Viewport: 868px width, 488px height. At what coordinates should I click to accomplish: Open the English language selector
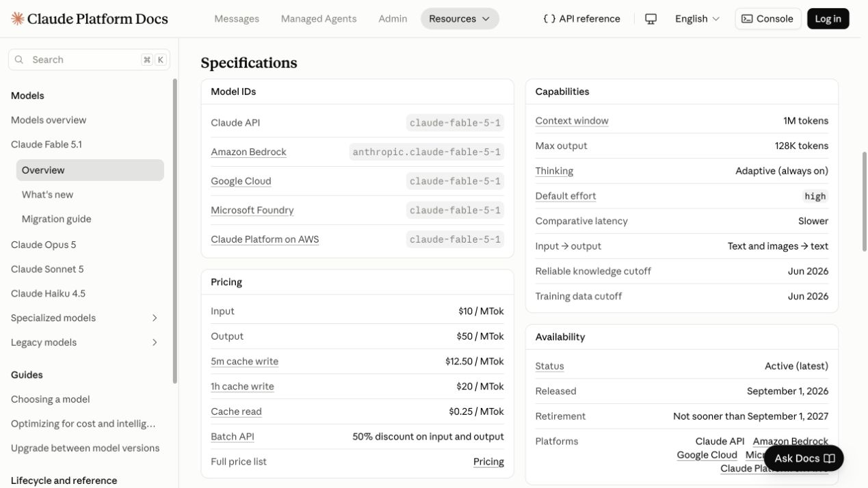pos(697,18)
